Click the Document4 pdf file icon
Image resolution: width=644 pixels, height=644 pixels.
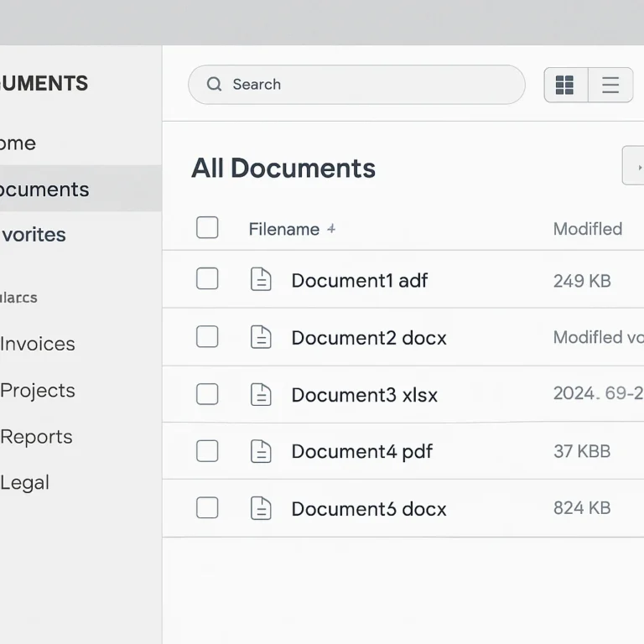coord(261,451)
